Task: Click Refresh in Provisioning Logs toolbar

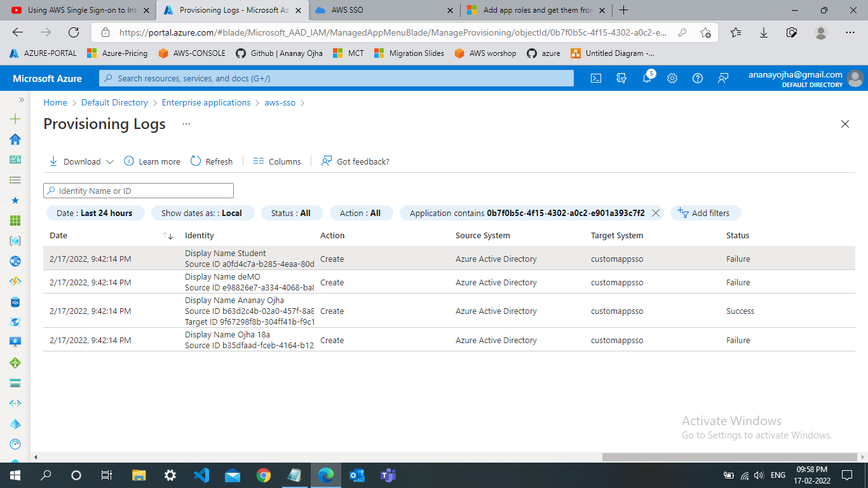Action: point(212,161)
